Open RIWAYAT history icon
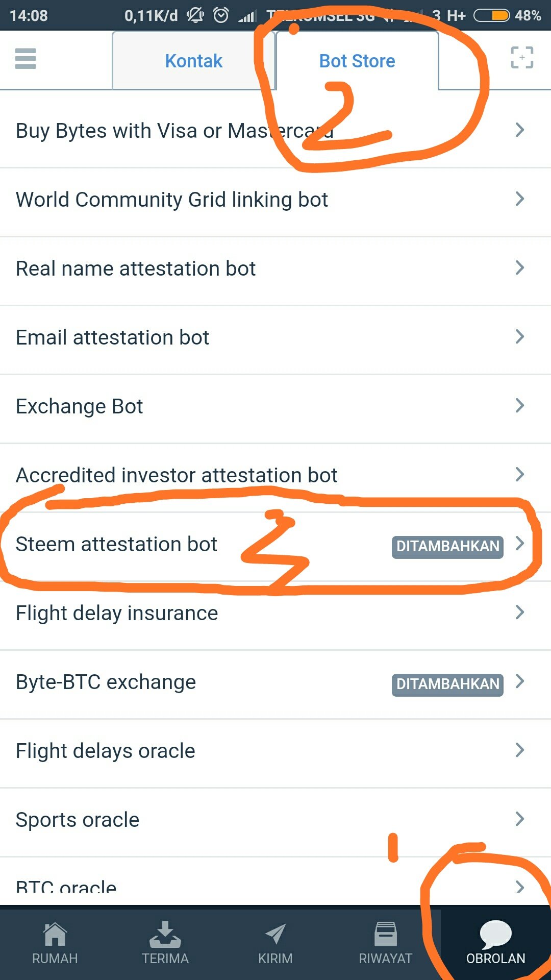 [x=386, y=935]
